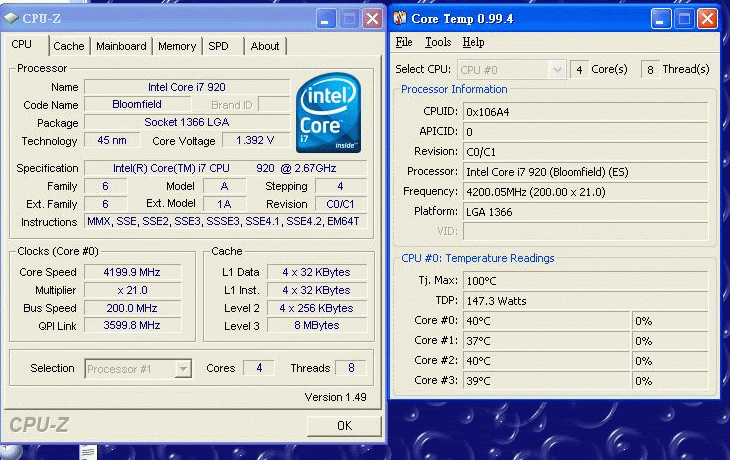The width and height of the screenshot is (730, 460).
Task: Open the SPD tab
Action: tap(218, 46)
